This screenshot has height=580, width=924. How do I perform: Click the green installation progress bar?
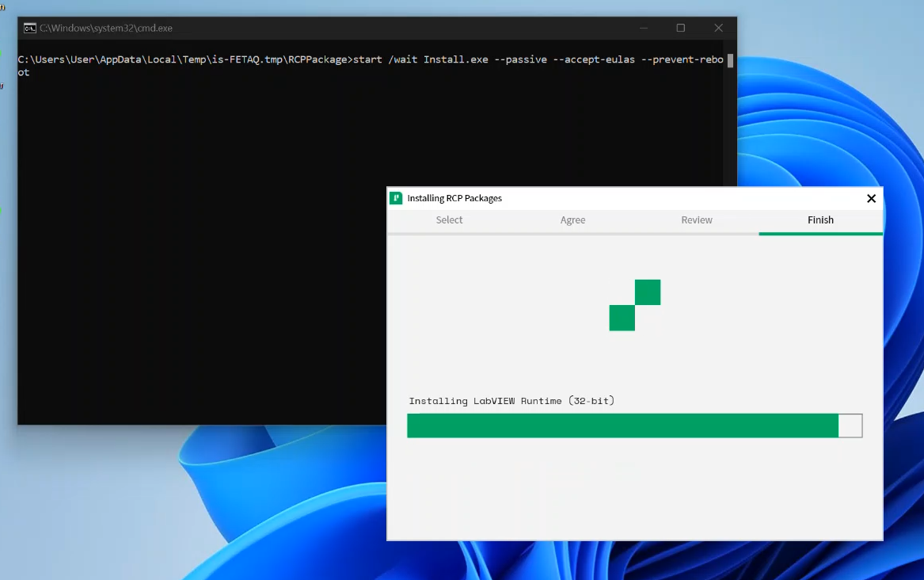[x=635, y=425]
